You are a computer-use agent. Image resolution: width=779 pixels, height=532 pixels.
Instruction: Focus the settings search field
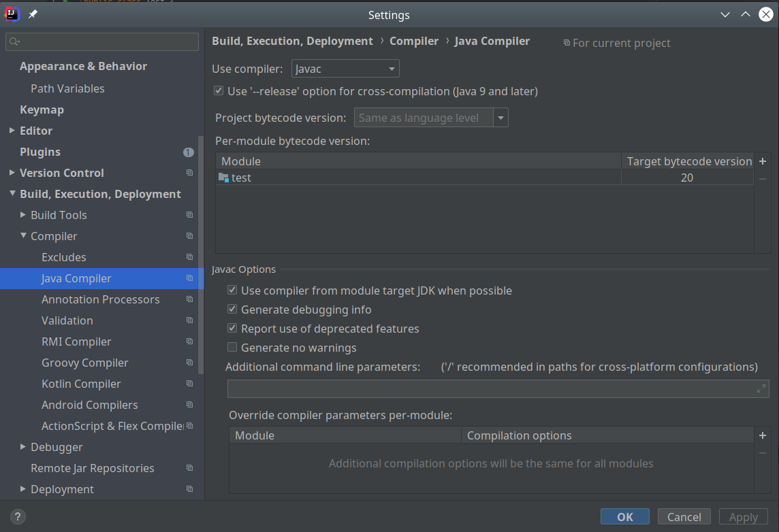(102, 41)
